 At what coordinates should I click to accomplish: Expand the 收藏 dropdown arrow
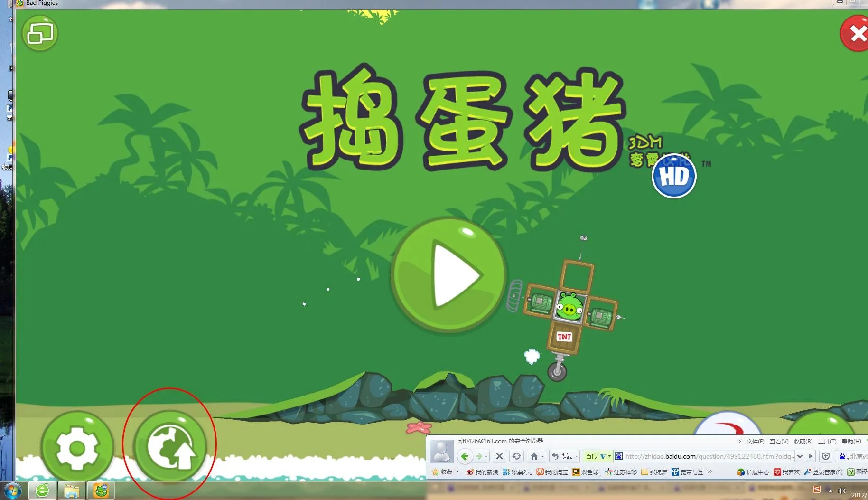[457, 472]
